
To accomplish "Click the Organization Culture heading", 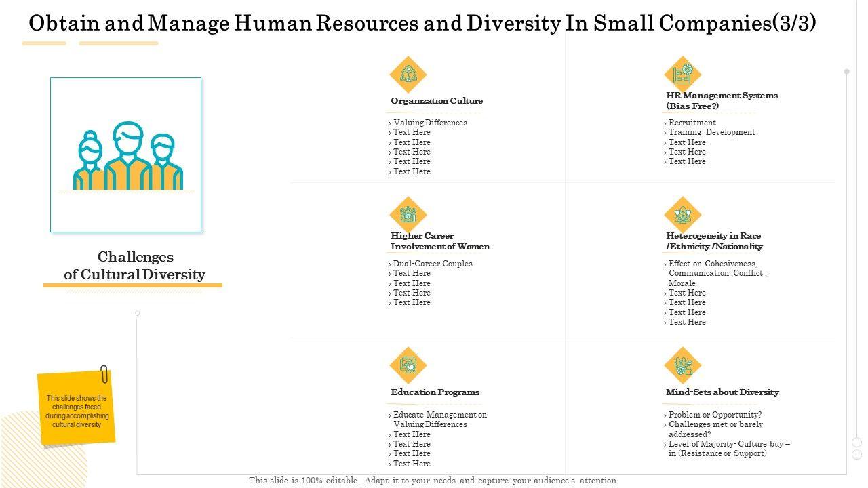I will [437, 101].
